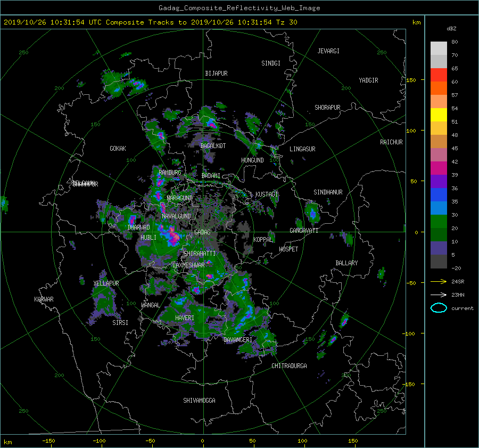Click the SINDGI city label
Viewport: 479px width, 448px height.
(271, 63)
